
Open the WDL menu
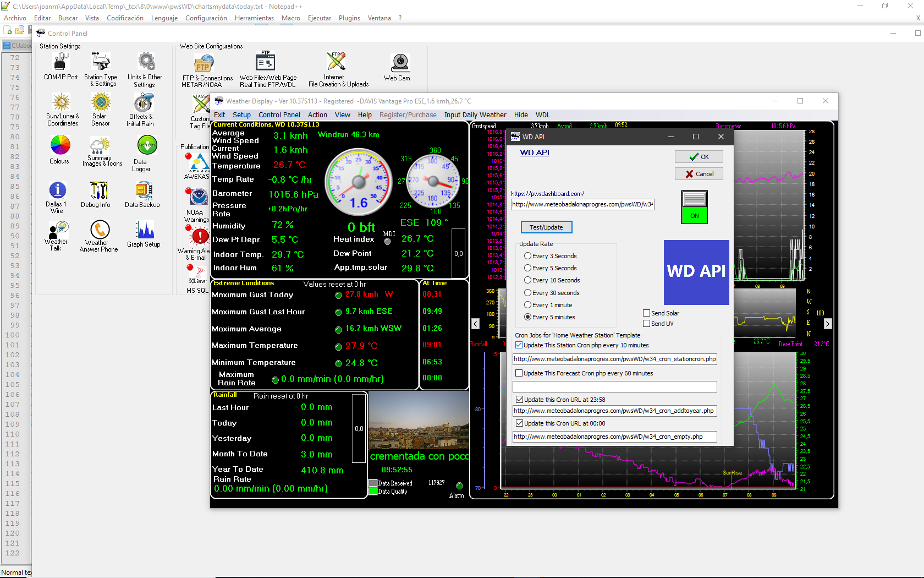tap(543, 115)
